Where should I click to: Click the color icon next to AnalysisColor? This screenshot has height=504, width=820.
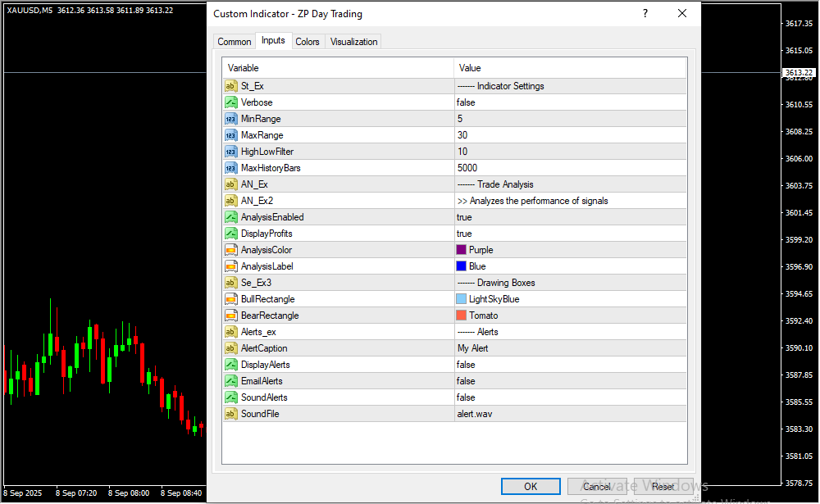click(x=230, y=250)
